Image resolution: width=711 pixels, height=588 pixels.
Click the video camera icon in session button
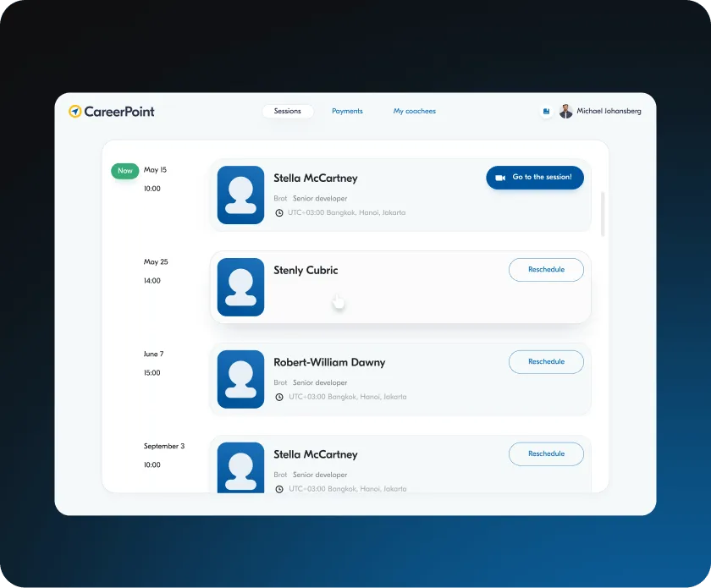point(500,178)
